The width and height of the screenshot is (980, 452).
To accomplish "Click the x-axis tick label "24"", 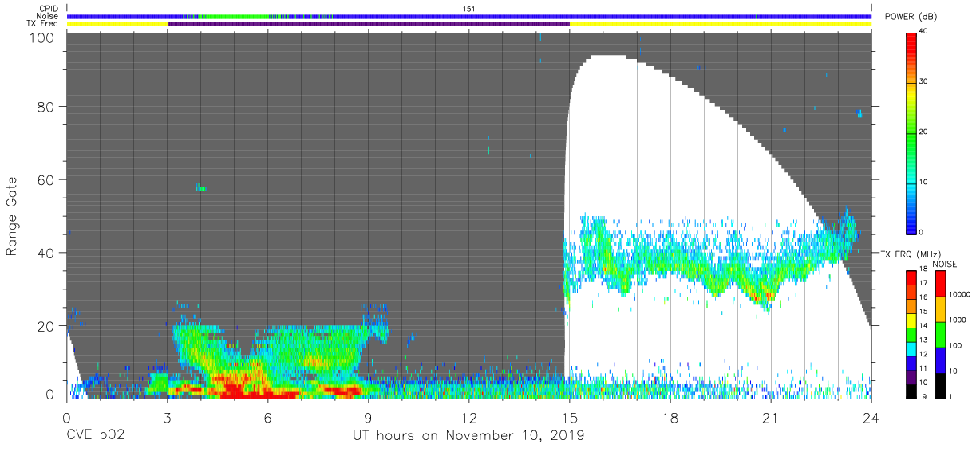I will (x=871, y=416).
